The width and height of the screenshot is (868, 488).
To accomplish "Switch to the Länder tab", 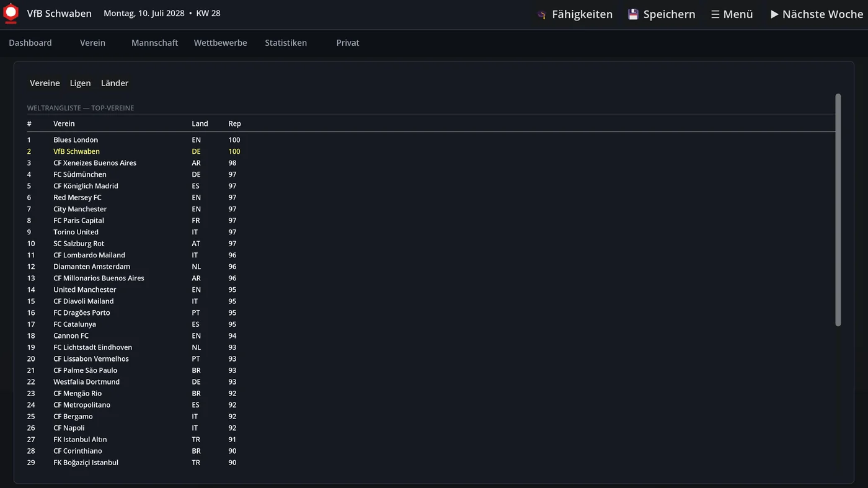I will point(115,83).
